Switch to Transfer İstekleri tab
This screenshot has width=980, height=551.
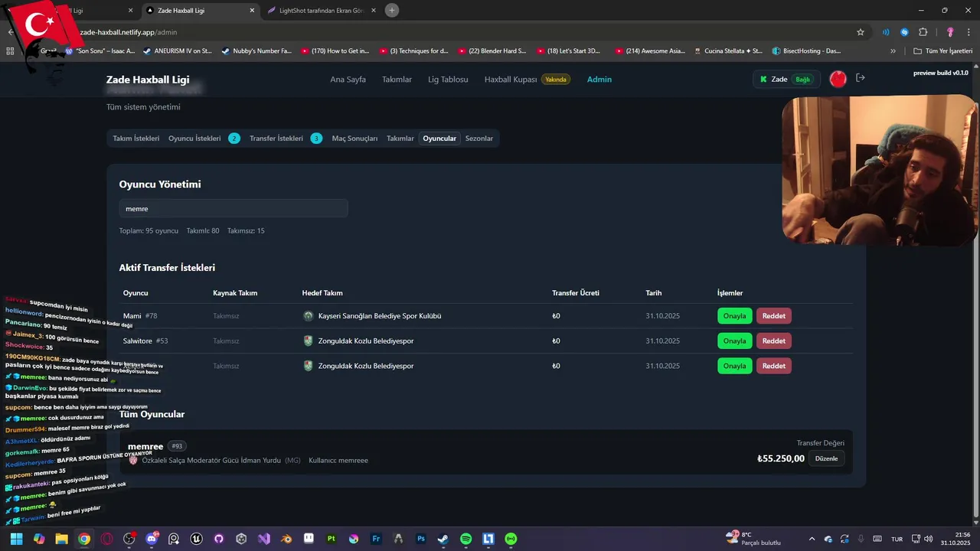(x=276, y=139)
